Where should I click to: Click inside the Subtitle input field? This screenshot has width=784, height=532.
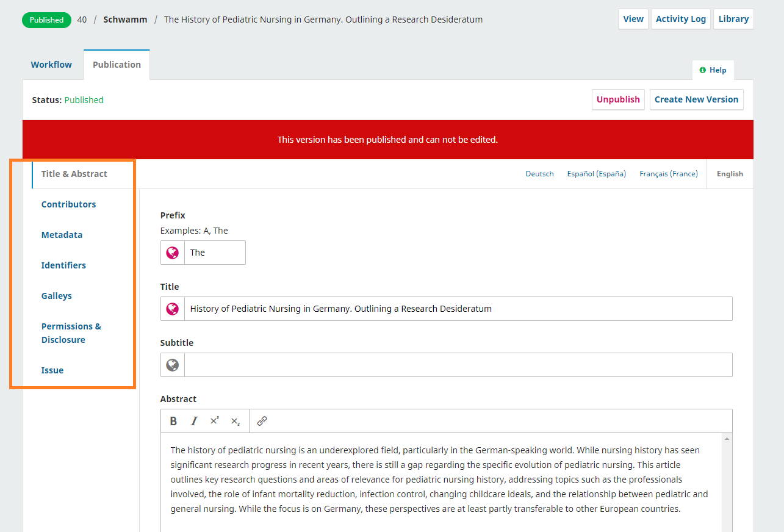tap(458, 365)
